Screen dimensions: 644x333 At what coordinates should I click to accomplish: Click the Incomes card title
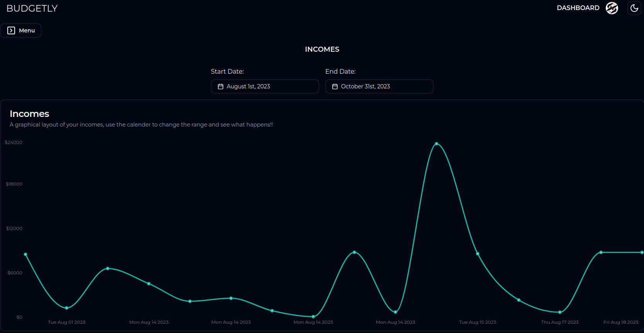(29, 114)
